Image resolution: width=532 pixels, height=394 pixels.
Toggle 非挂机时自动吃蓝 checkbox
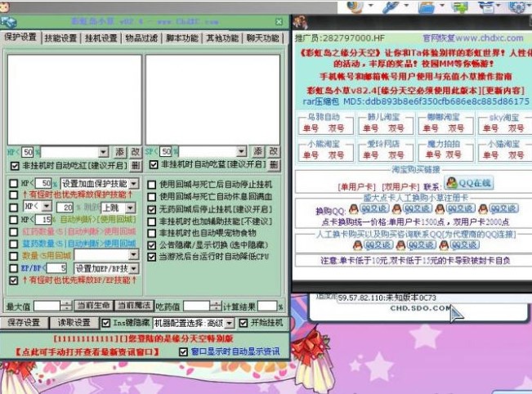coord(154,165)
